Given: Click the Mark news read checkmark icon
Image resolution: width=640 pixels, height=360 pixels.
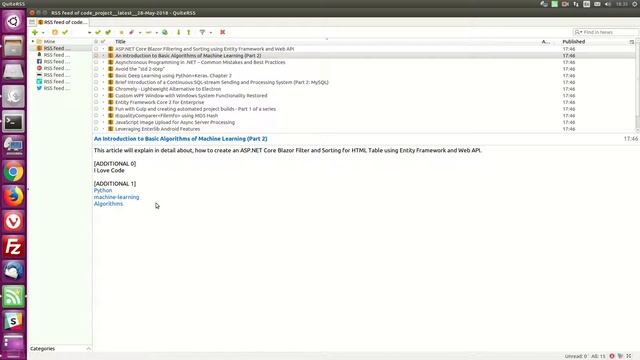Looking at the screenshot, I should coord(98,32).
